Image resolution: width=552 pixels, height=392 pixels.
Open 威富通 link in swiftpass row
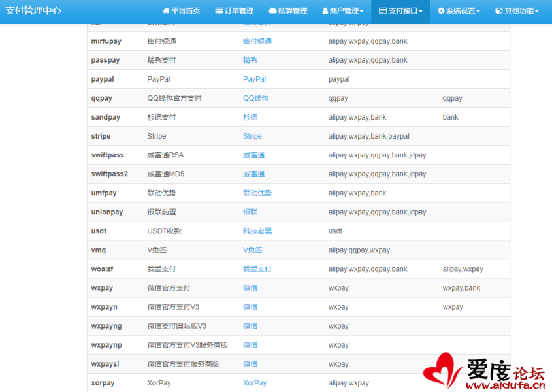[x=254, y=155]
